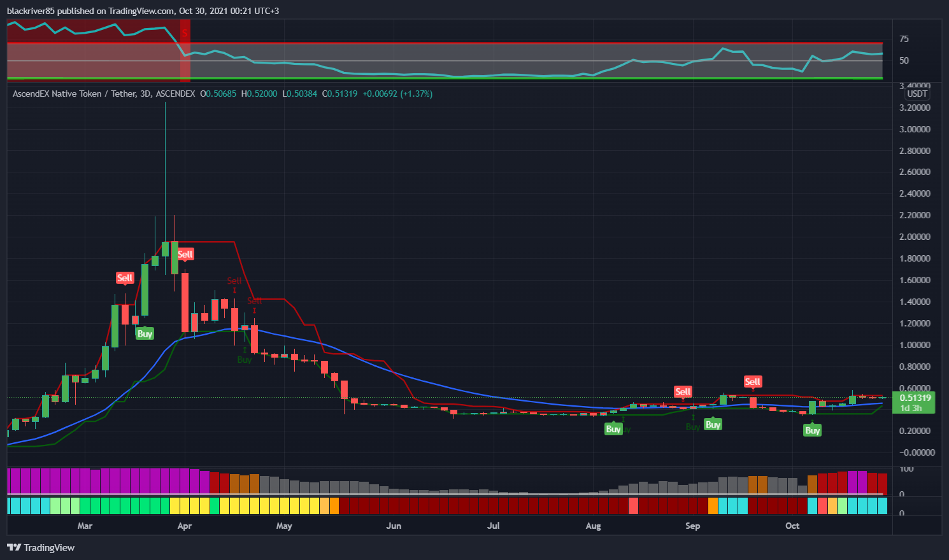Click the Sell signal label beside the April peak candle
The image size is (949, 560).
coord(185,254)
